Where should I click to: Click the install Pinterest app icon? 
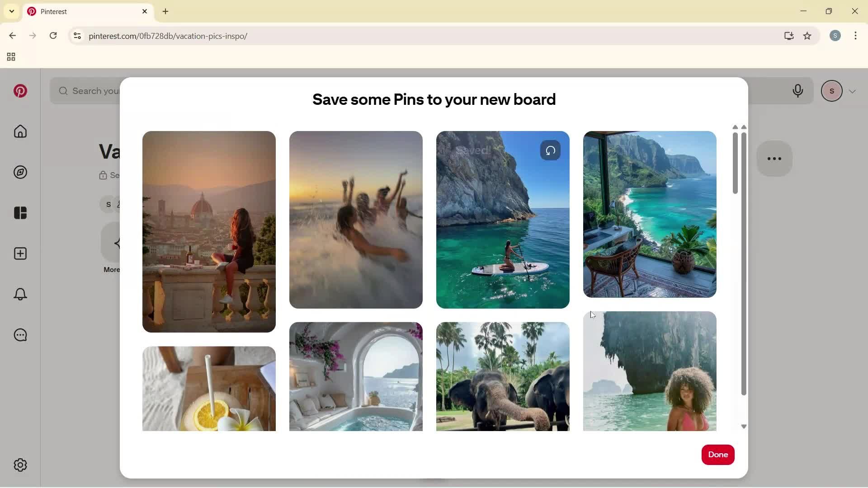[x=789, y=36]
